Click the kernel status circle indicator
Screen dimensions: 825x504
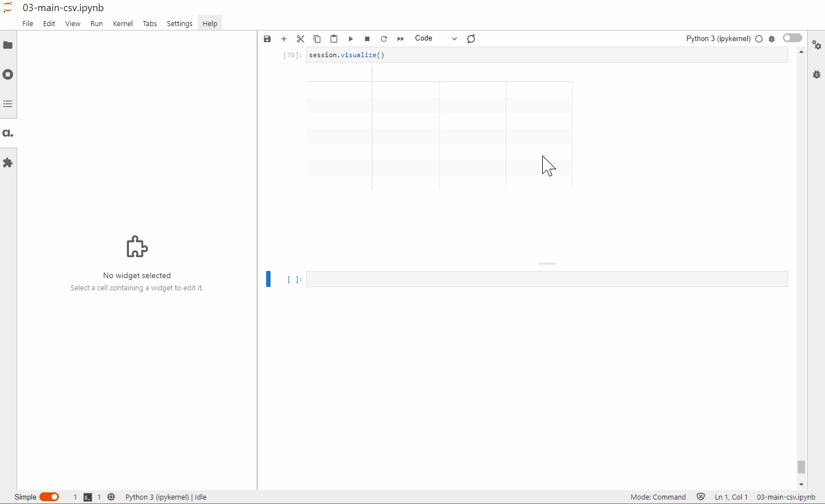pos(759,39)
